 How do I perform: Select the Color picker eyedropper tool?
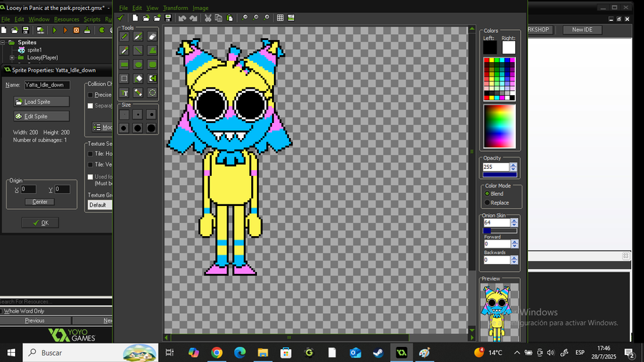point(125,51)
